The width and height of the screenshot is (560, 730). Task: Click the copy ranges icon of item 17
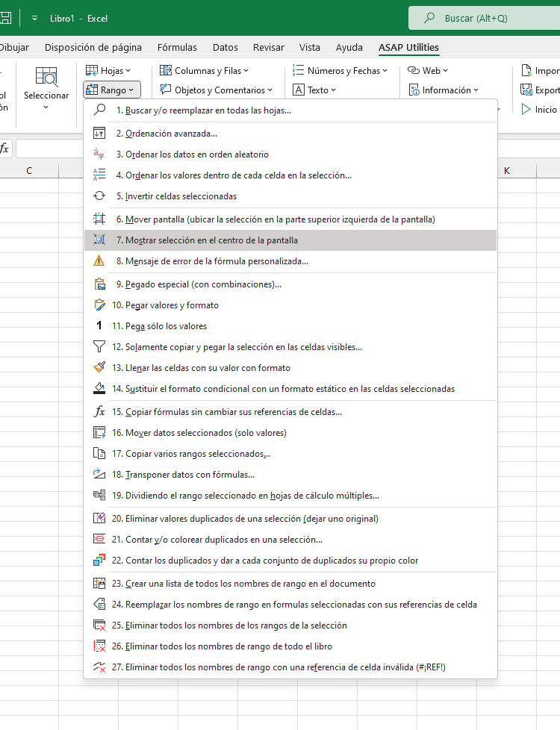(x=99, y=454)
